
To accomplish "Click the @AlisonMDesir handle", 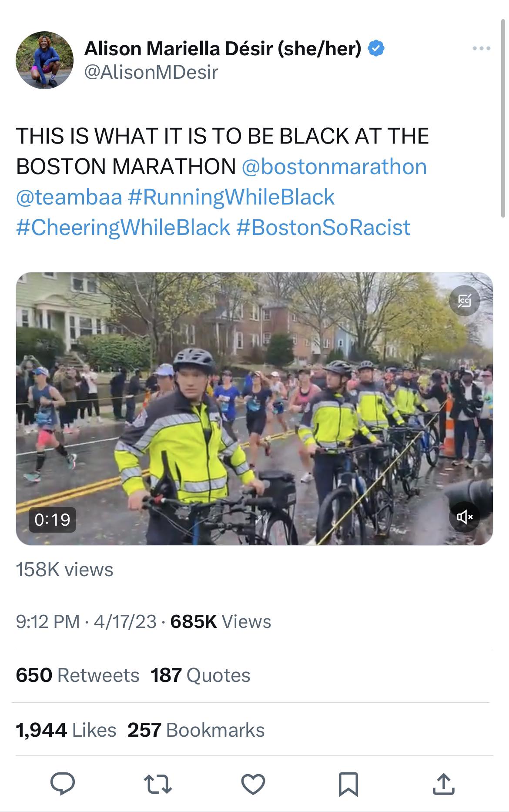I will tap(151, 72).
